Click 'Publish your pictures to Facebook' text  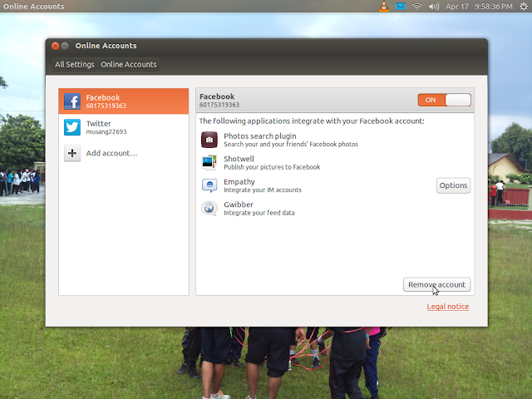click(272, 167)
